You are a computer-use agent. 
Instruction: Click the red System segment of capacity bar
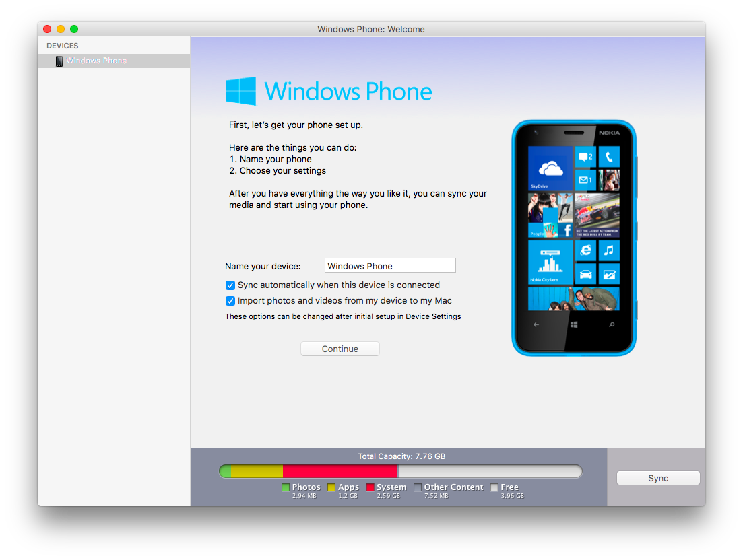[340, 471]
